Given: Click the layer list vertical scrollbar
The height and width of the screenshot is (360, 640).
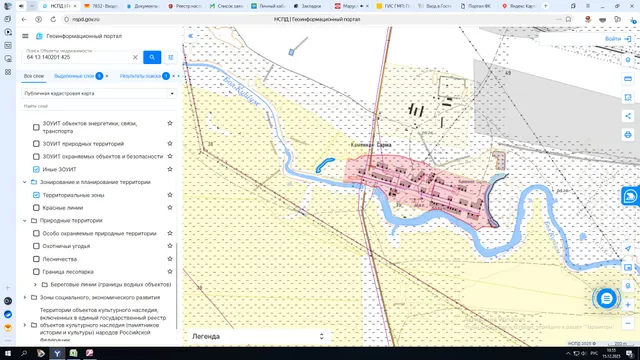Looking at the screenshot, I should click(177, 286).
